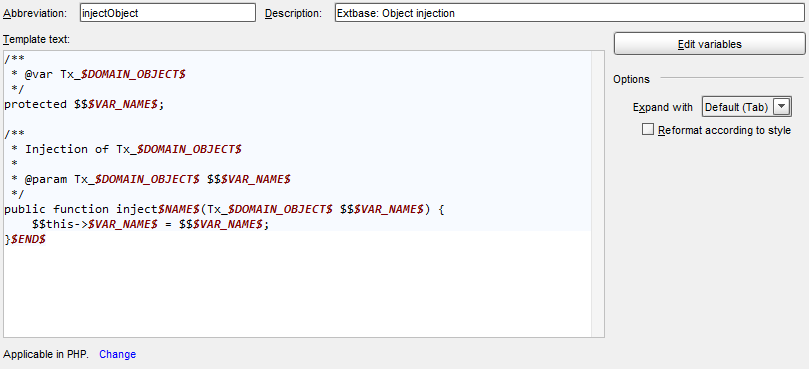Click the 'Template text:' label

[36, 39]
